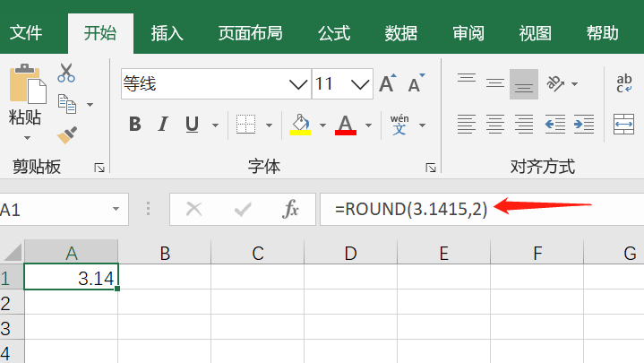Viewport: 644px width, 363px height.
Task: Switch to the 公式 tab
Action: [334, 33]
